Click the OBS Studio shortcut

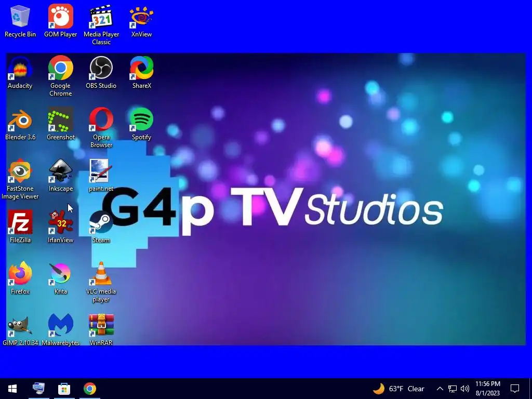coord(101,73)
